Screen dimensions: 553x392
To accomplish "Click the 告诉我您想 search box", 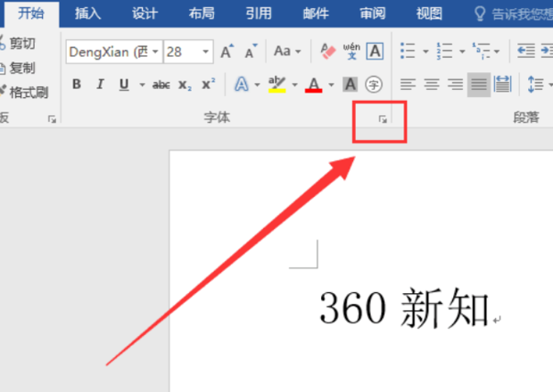I will pos(522,14).
